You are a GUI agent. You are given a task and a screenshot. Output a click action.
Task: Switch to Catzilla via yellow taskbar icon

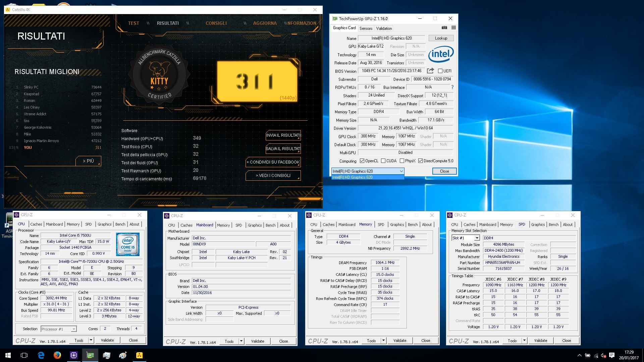click(x=139, y=355)
